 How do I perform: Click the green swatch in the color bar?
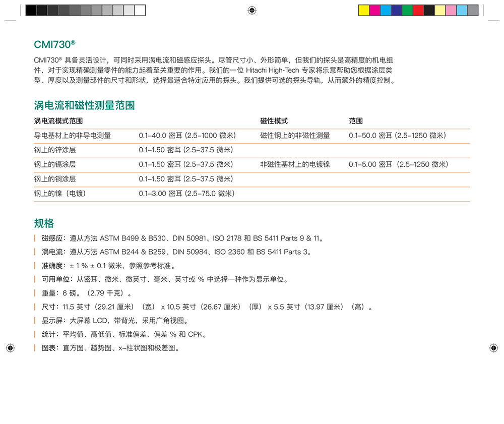[x=408, y=10]
